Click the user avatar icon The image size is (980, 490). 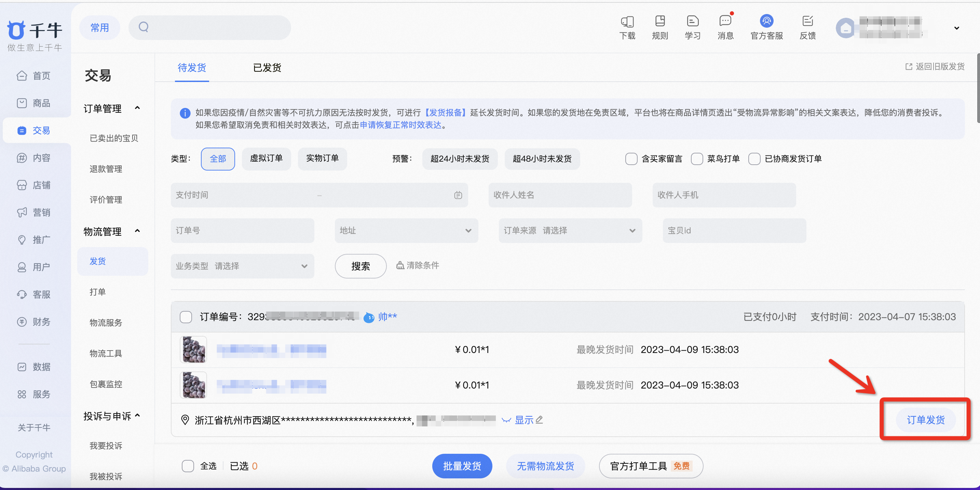[x=845, y=28]
